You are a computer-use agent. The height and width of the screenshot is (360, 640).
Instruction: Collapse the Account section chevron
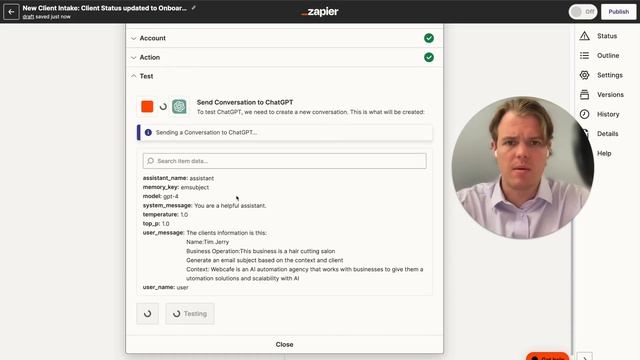pyautogui.click(x=133, y=38)
